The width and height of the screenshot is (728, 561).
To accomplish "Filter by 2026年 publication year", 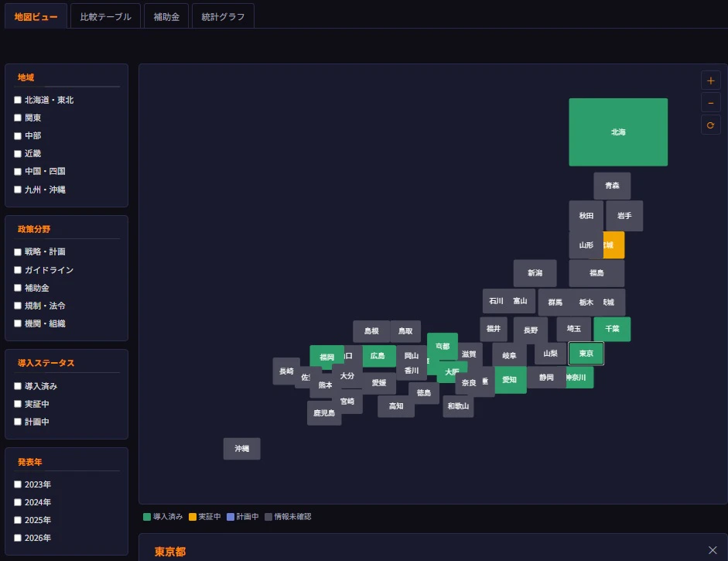I will tap(18, 538).
